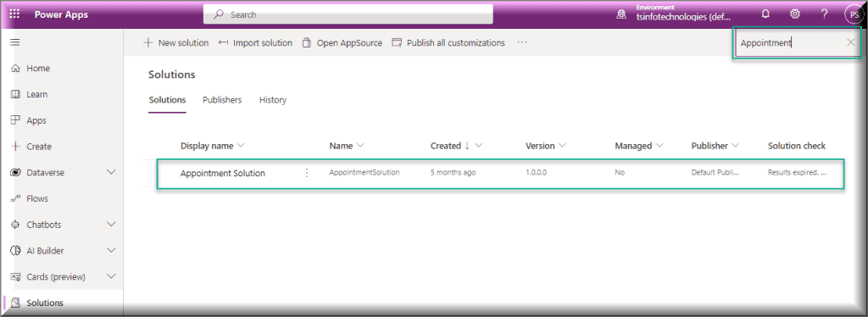Open Appointment Solution row more options
The image size is (868, 317).
coord(307,173)
